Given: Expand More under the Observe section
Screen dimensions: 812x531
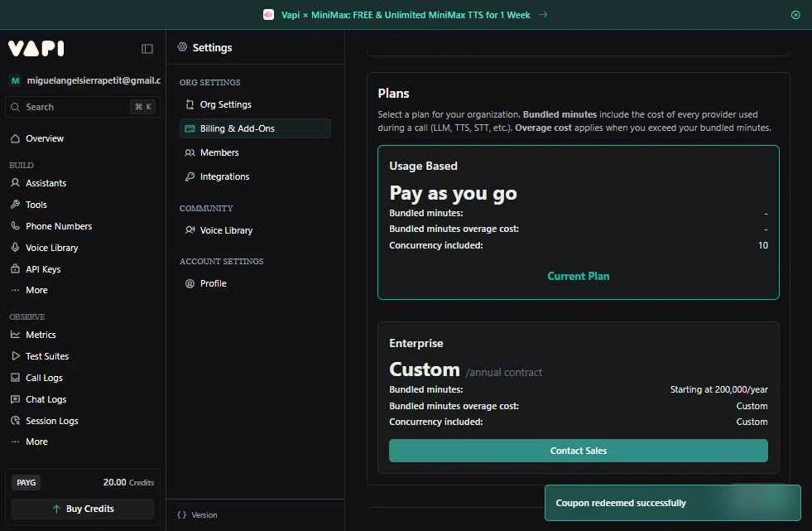Looking at the screenshot, I should click(36, 442).
